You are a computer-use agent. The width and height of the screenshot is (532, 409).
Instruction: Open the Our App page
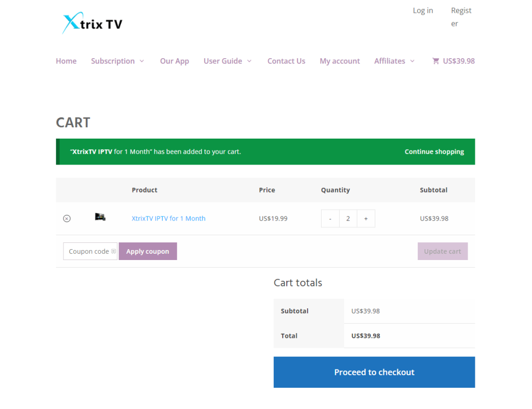pyautogui.click(x=175, y=61)
